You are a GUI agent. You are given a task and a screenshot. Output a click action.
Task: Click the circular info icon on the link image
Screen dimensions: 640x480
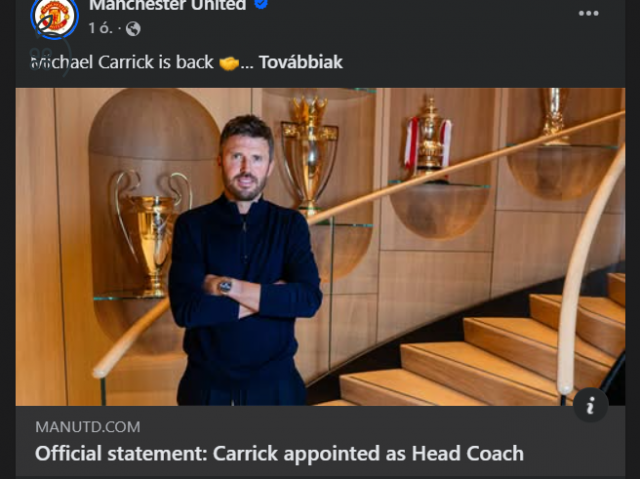coord(590,405)
